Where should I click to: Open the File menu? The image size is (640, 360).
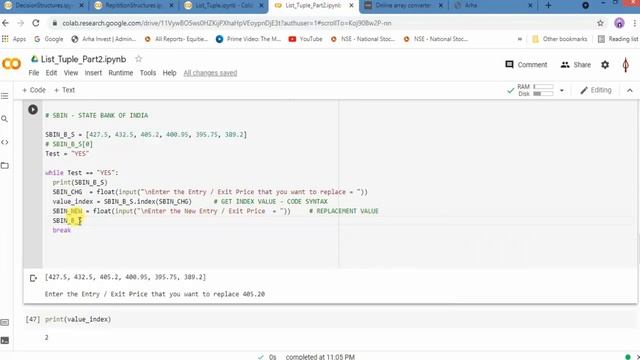point(34,73)
